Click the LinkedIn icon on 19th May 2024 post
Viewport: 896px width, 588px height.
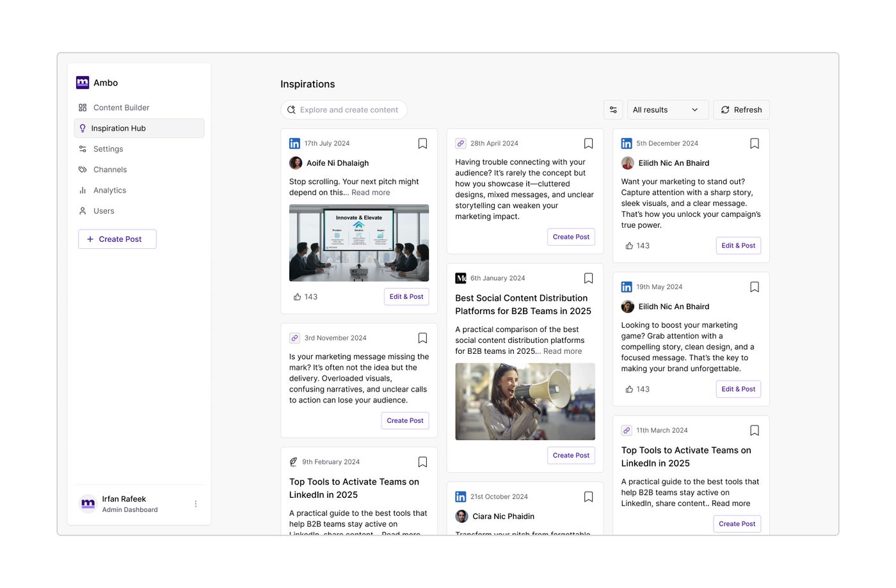(627, 287)
